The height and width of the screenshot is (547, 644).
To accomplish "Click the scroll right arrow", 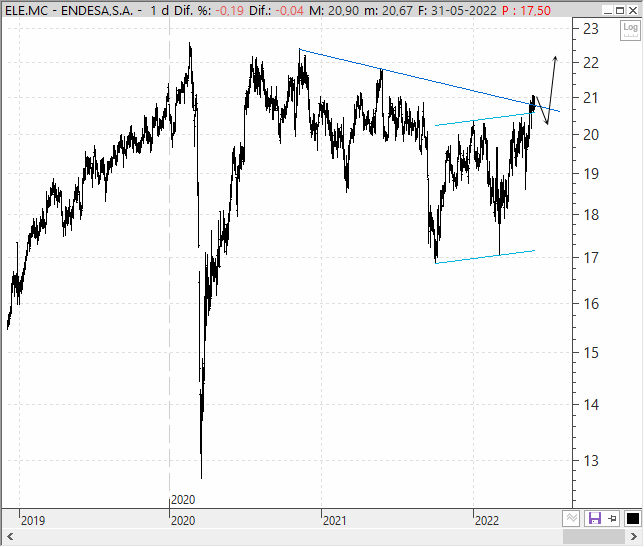I will pyautogui.click(x=634, y=537).
